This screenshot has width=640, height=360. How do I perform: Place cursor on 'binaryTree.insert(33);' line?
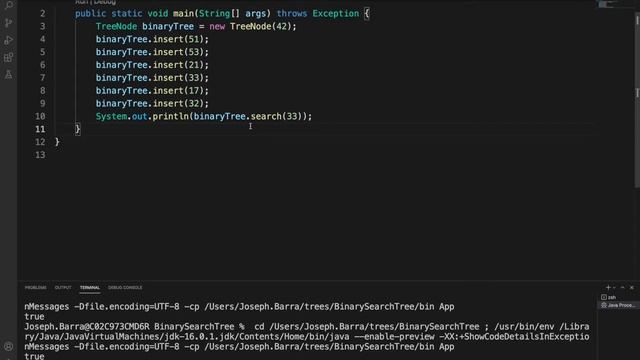152,78
